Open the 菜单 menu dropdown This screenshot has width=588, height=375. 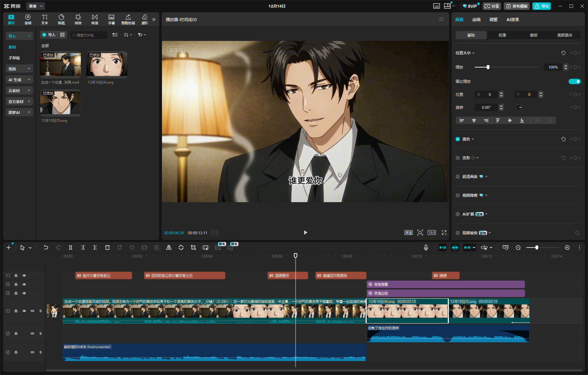[x=35, y=6]
